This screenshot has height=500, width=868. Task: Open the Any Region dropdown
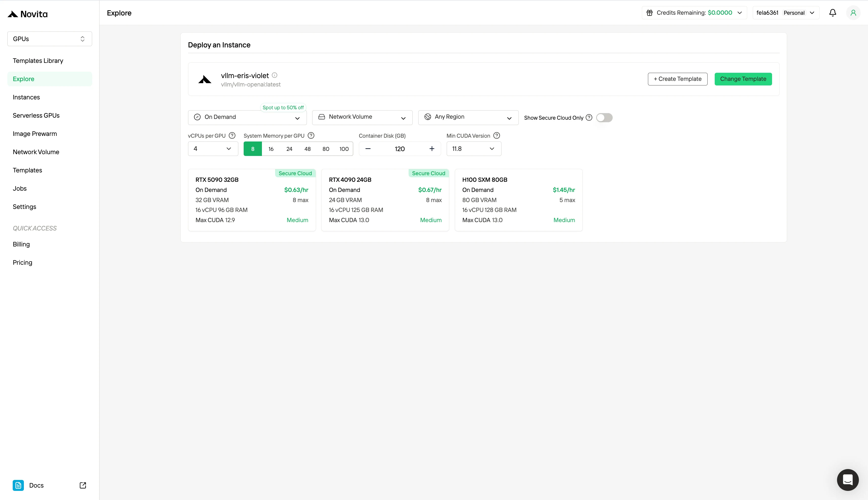pos(468,117)
